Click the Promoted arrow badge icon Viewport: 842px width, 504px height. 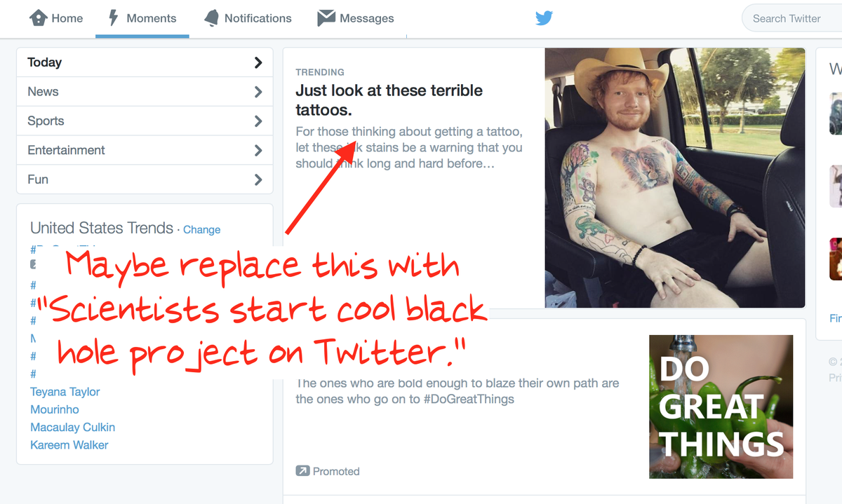pyautogui.click(x=302, y=471)
